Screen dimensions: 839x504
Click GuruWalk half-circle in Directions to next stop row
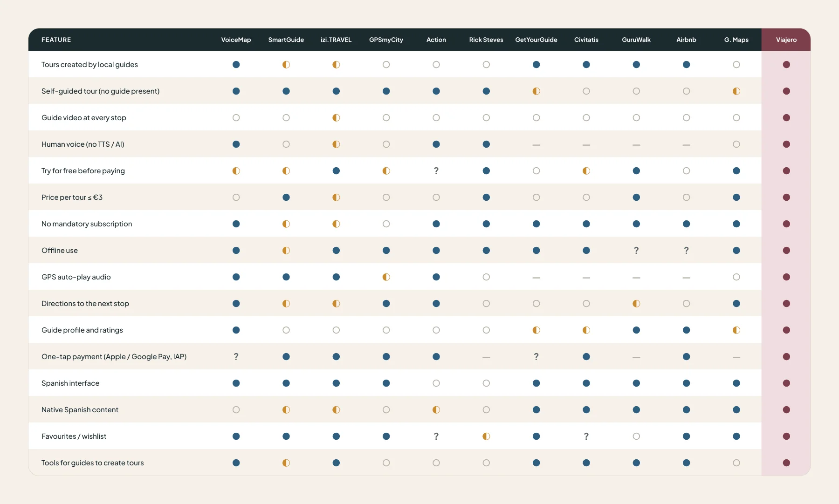pos(636,304)
